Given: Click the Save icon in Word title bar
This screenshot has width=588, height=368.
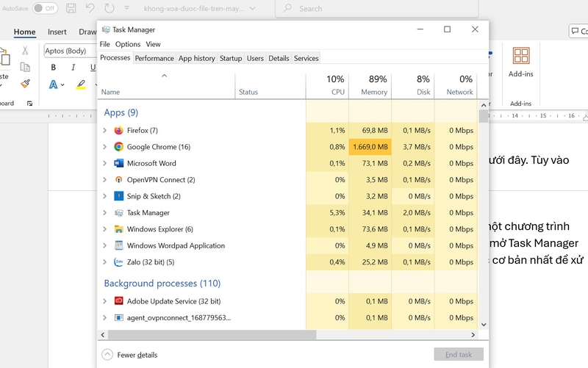Looking at the screenshot, I should click(71, 8).
